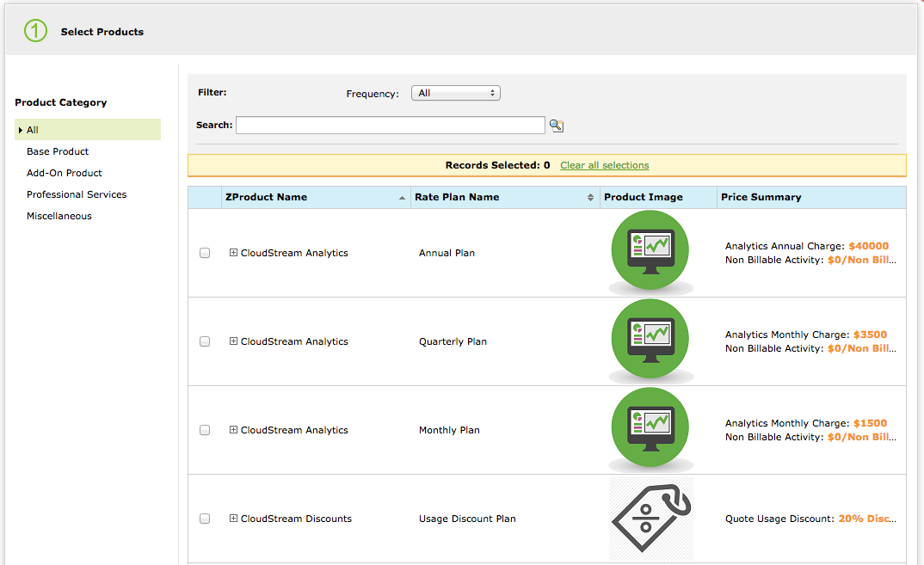Select Add-On Product category
Screen dimensions: 924x565
pyautogui.click(x=65, y=173)
